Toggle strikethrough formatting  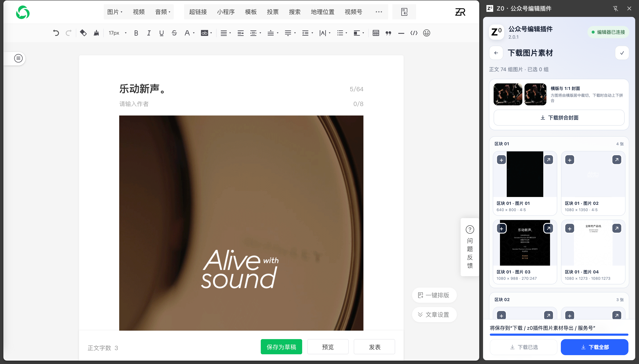click(x=174, y=33)
